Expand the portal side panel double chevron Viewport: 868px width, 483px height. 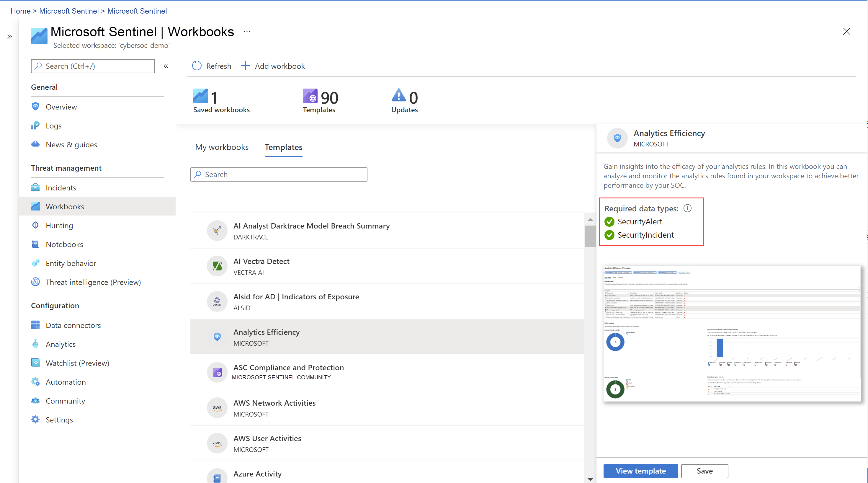point(10,36)
